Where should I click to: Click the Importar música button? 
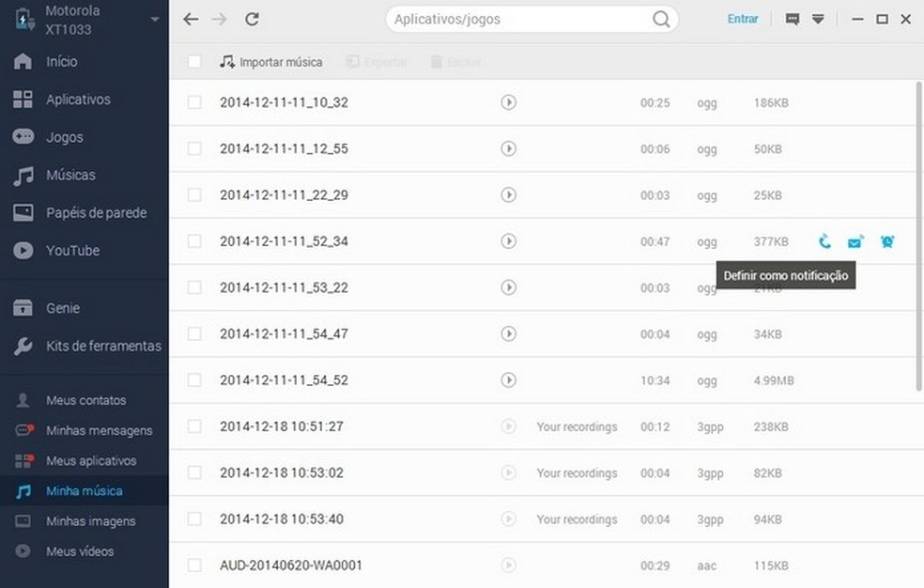[271, 62]
